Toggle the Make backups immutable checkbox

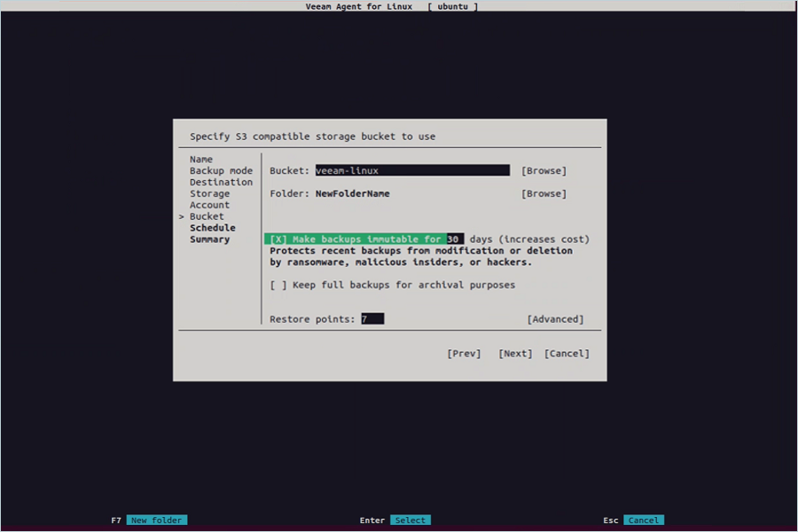[278, 239]
